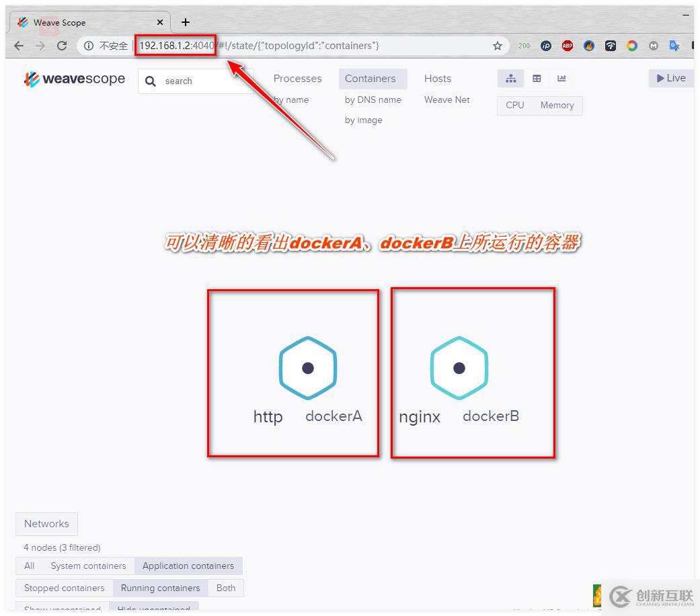Switch to resources chart view icon

(x=561, y=79)
